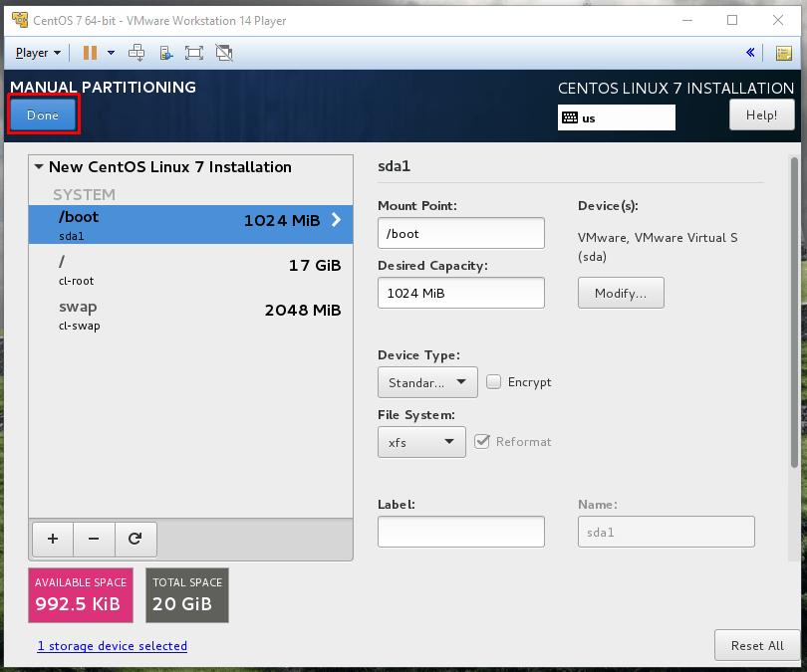Click the Available Space 992.5 KiB box
Image resolution: width=807 pixels, height=672 pixels.
pos(81,595)
